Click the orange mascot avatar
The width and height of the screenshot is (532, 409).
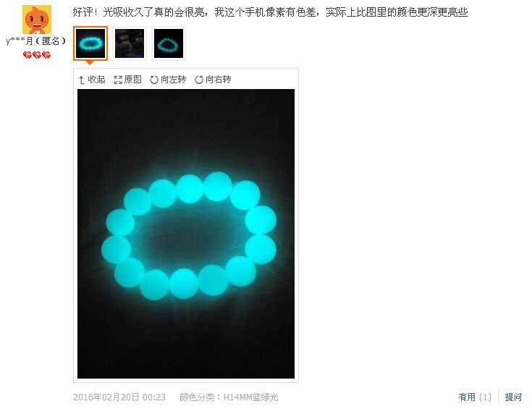37,20
